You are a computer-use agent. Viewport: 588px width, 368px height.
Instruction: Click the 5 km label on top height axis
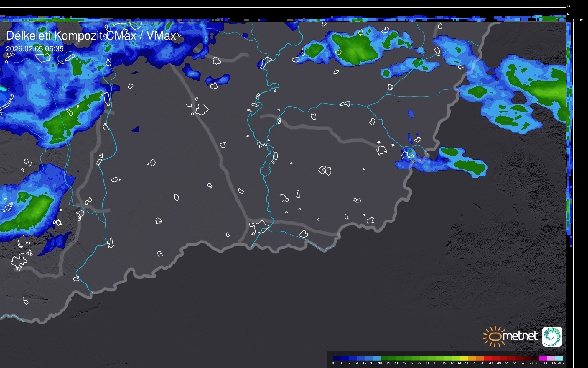coord(568,14)
